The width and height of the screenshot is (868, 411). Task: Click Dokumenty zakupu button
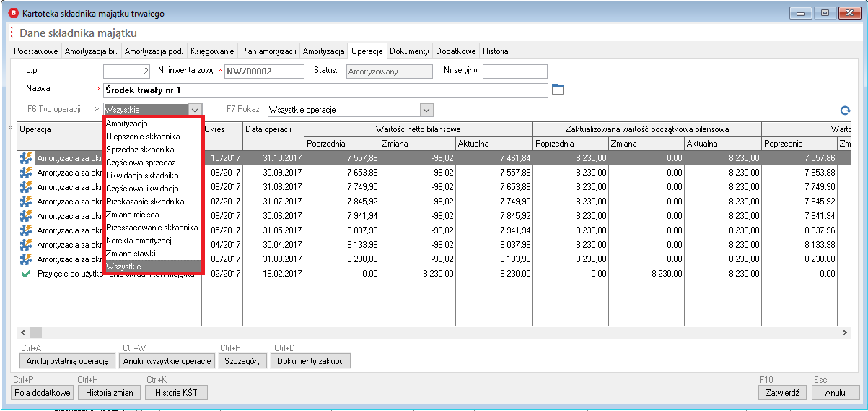click(311, 360)
